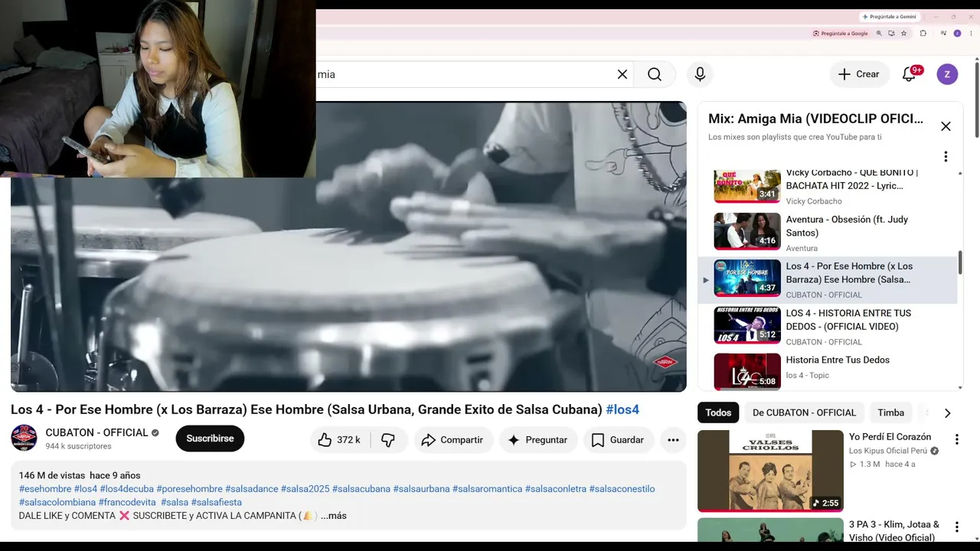Subscribe to CUBATON - OFFICIAL
The width and height of the screenshot is (980, 551).
coord(210,439)
